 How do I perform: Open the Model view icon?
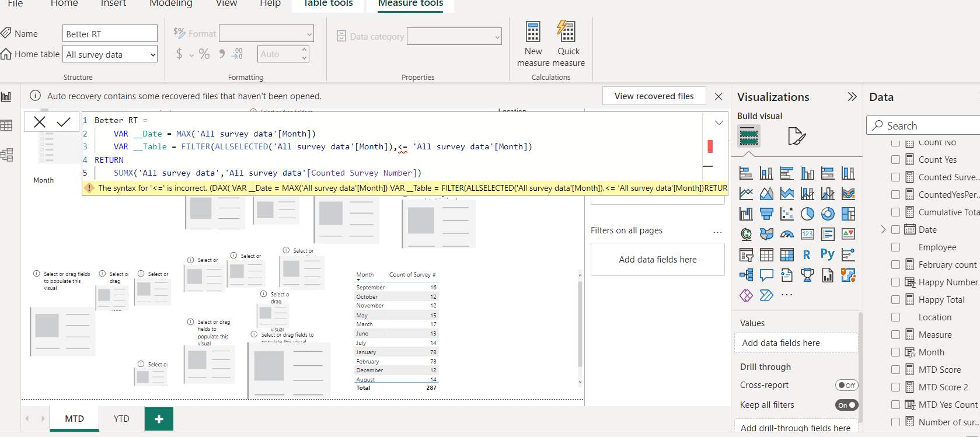6,155
